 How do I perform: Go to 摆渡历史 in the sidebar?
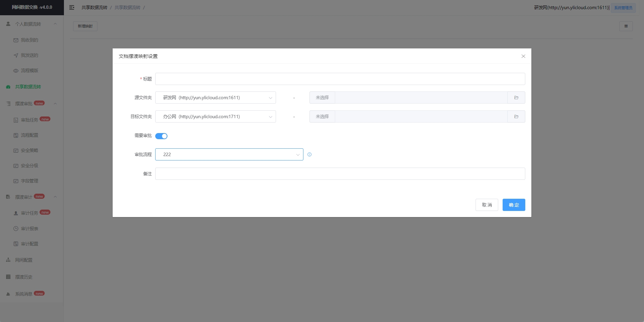[24, 277]
